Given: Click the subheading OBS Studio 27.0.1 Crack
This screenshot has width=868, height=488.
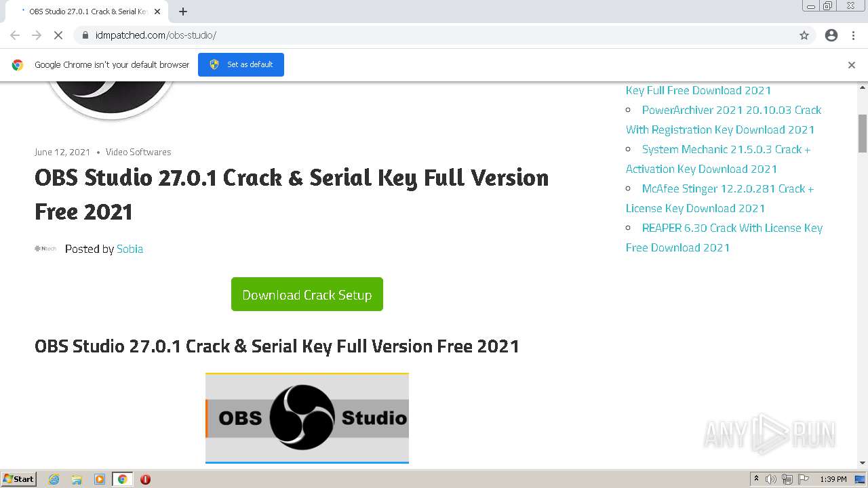Looking at the screenshot, I should click(x=277, y=346).
